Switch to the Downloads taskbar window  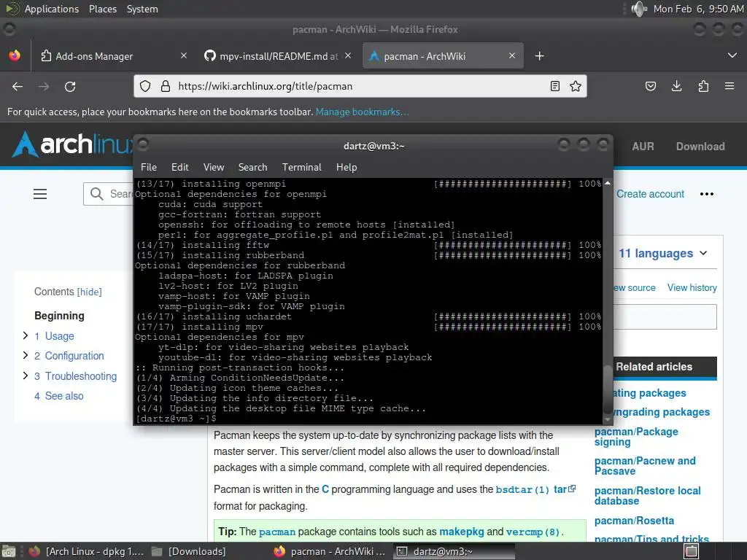[189, 551]
